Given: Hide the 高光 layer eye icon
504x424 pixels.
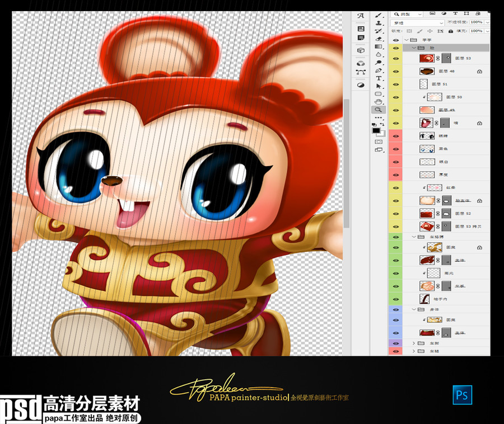Looking at the screenshot, I should [x=396, y=274].
